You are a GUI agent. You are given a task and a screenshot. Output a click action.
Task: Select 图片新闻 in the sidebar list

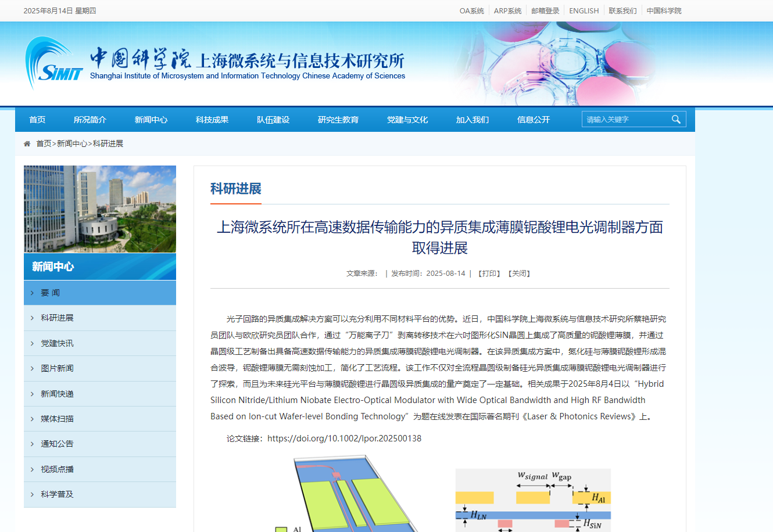(x=100, y=368)
